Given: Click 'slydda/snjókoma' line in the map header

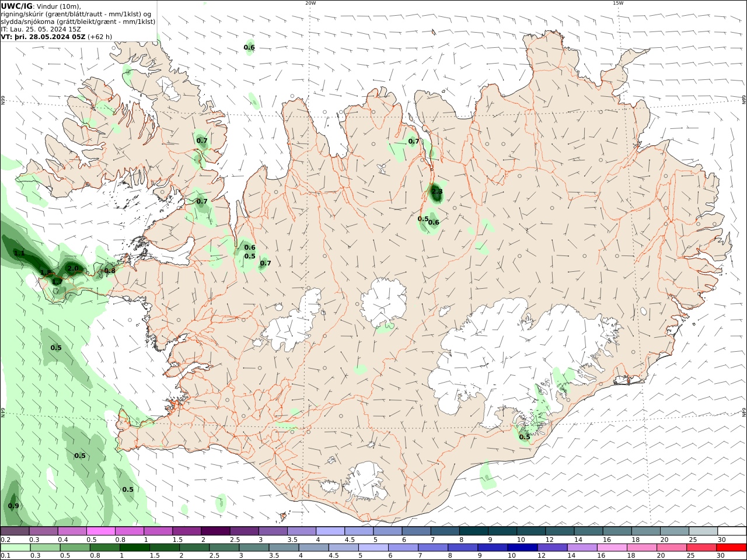Looking at the screenshot, I should click(78, 22).
